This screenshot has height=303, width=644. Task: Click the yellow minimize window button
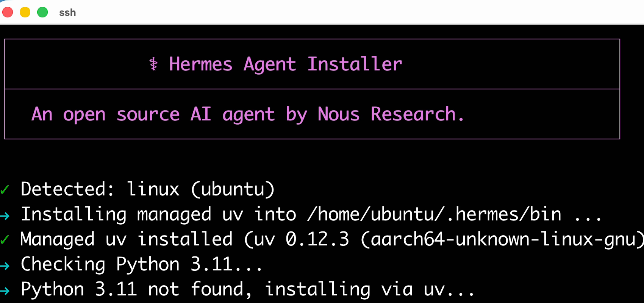point(25,12)
